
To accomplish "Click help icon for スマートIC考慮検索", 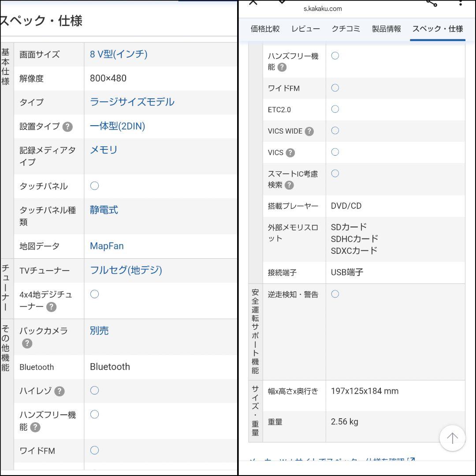I will tap(289, 185).
